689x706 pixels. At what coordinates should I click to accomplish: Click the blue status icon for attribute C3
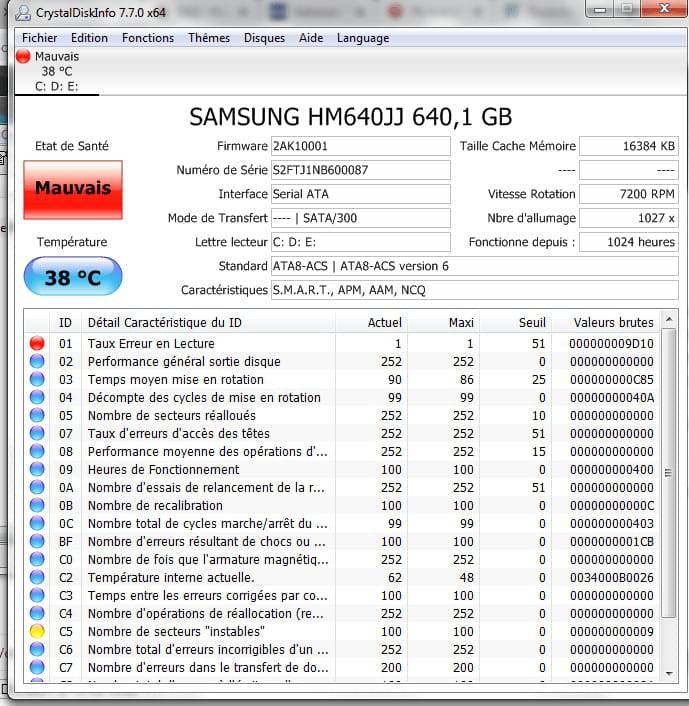click(x=37, y=595)
